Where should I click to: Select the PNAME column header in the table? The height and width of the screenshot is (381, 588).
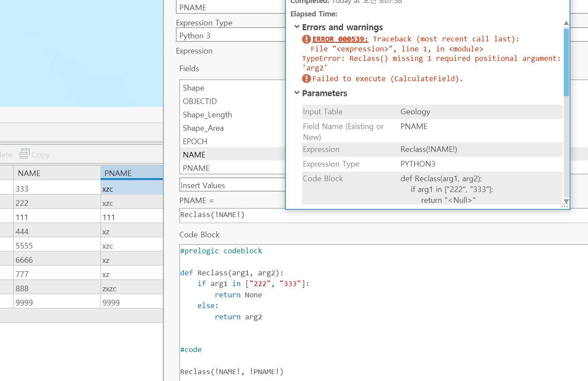tap(131, 173)
